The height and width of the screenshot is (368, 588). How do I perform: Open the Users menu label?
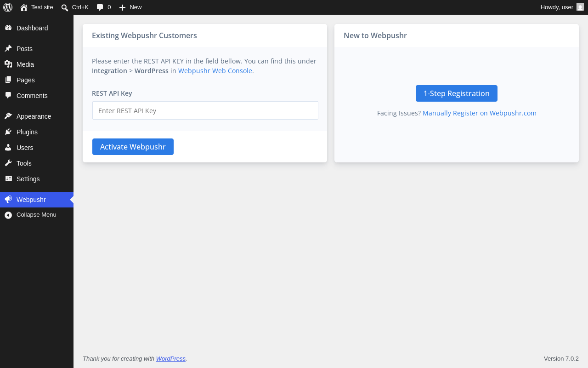25,148
